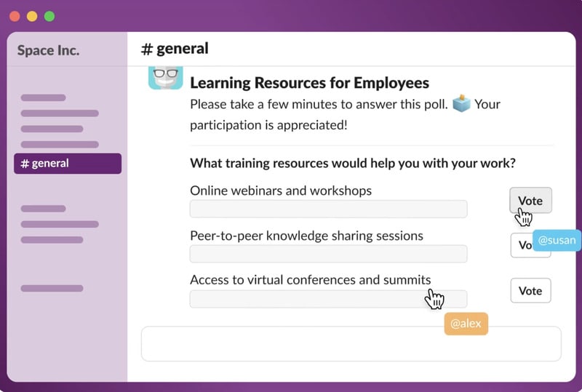The image size is (582, 392).
Task: Minimize the window with yellow button
Action: tap(32, 16)
